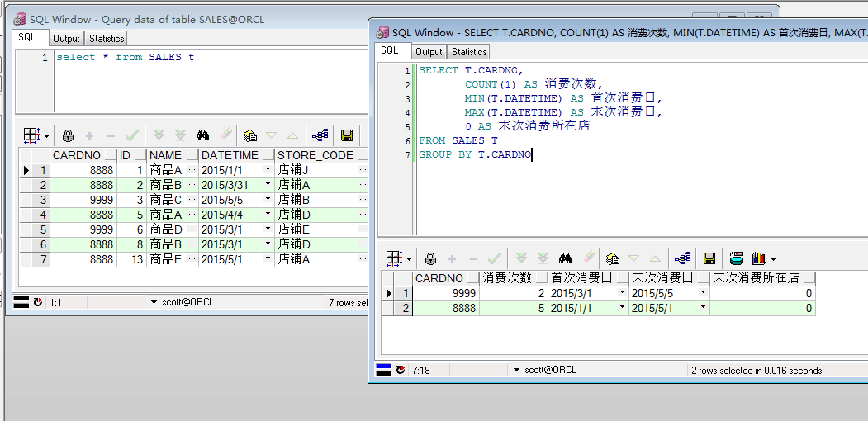The height and width of the screenshot is (421, 868).
Task: Click the binoculars icon in the GROUP BY results toolbar
Action: point(566,258)
